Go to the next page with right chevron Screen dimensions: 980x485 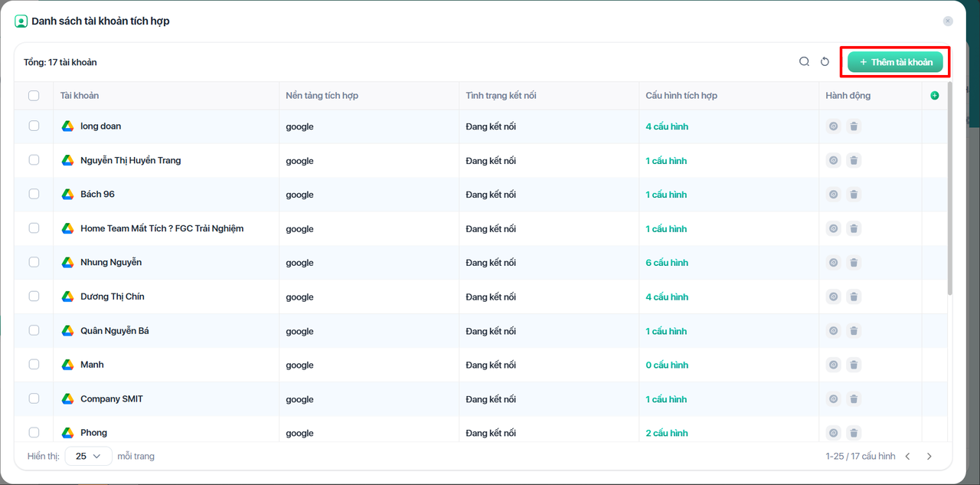pos(929,457)
